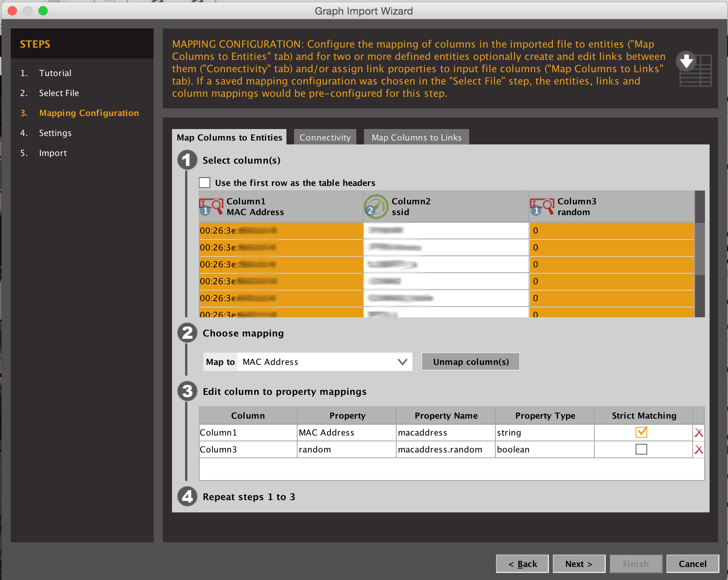The image size is (728, 580).
Task: Click the Column2 ssid entity icon
Action: (376, 207)
